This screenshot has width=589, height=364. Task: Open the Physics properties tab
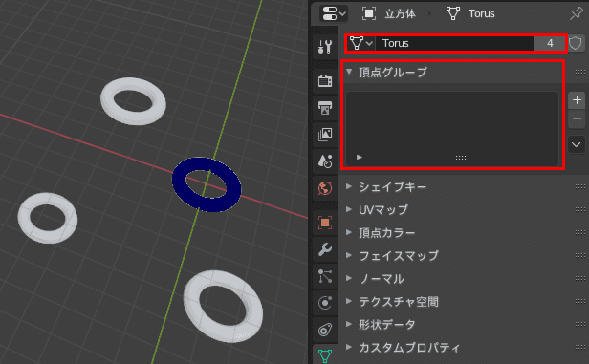pos(325,303)
